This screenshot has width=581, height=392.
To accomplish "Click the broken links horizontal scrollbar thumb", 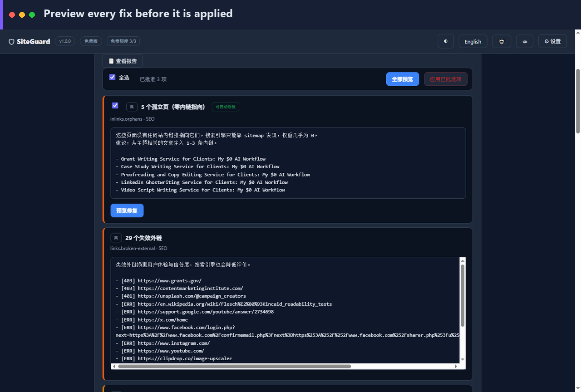I will 234,366.
